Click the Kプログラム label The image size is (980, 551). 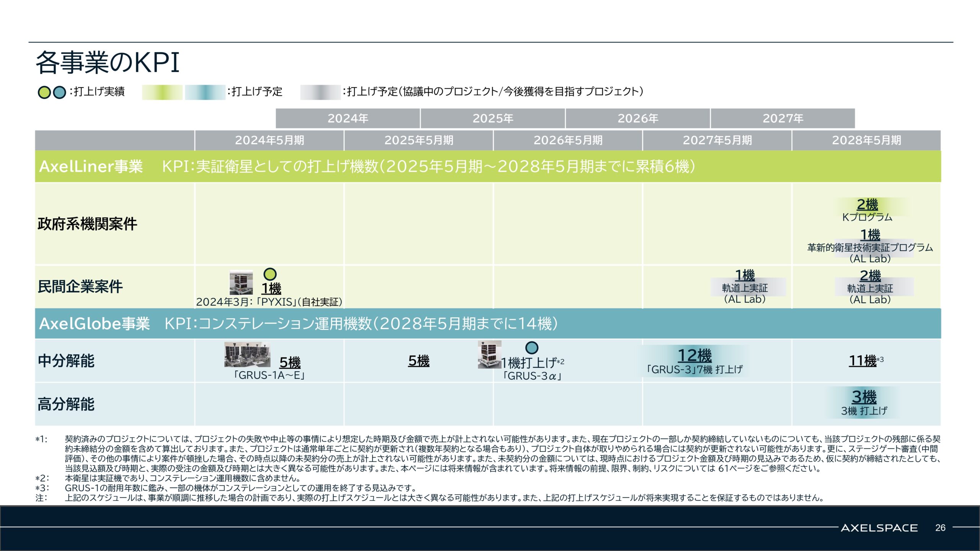click(867, 217)
